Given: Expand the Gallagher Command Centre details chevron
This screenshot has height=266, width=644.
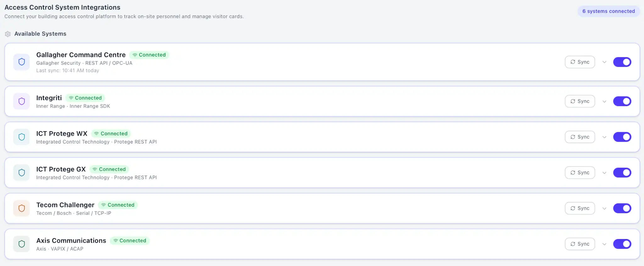Looking at the screenshot, I should pos(604,62).
